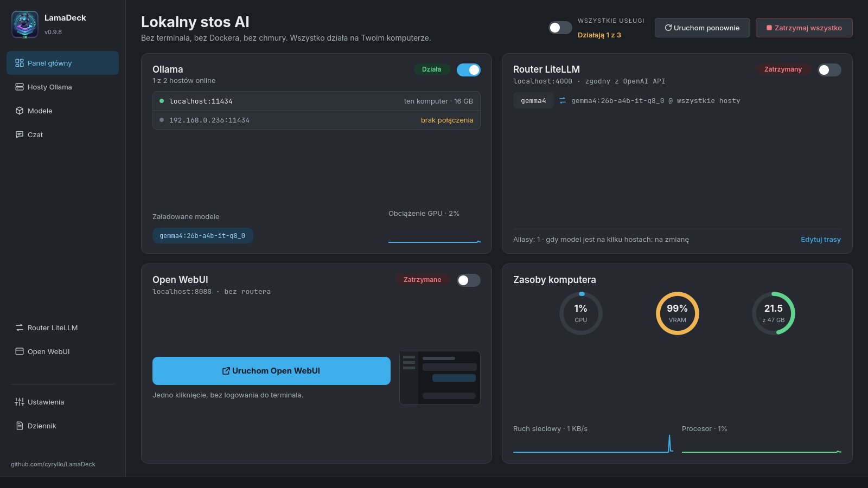
Task: Click the gemma4 alias chip
Action: pos(534,100)
